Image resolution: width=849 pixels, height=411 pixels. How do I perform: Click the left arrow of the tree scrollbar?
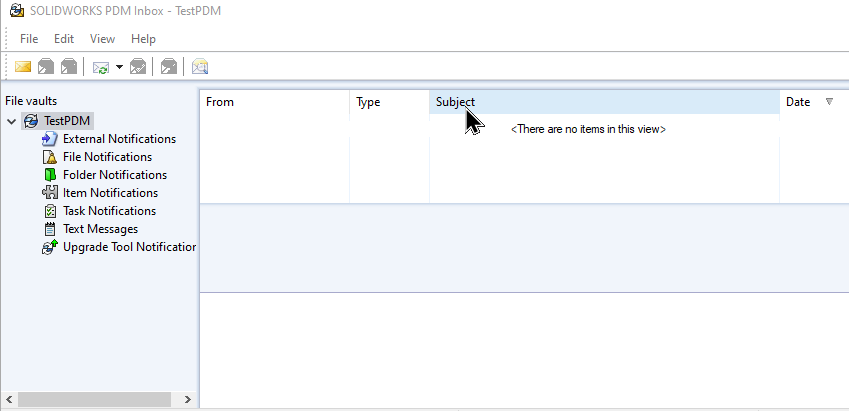tap(9, 400)
